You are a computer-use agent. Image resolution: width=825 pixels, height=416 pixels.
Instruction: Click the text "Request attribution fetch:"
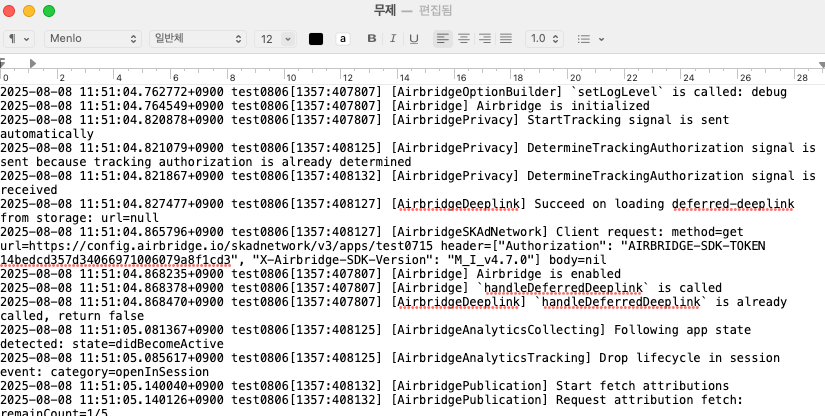tap(649, 400)
